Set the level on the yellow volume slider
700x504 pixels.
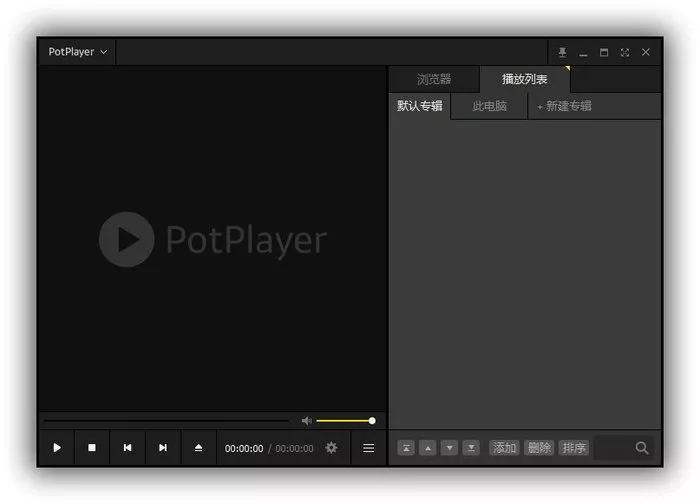(344, 421)
